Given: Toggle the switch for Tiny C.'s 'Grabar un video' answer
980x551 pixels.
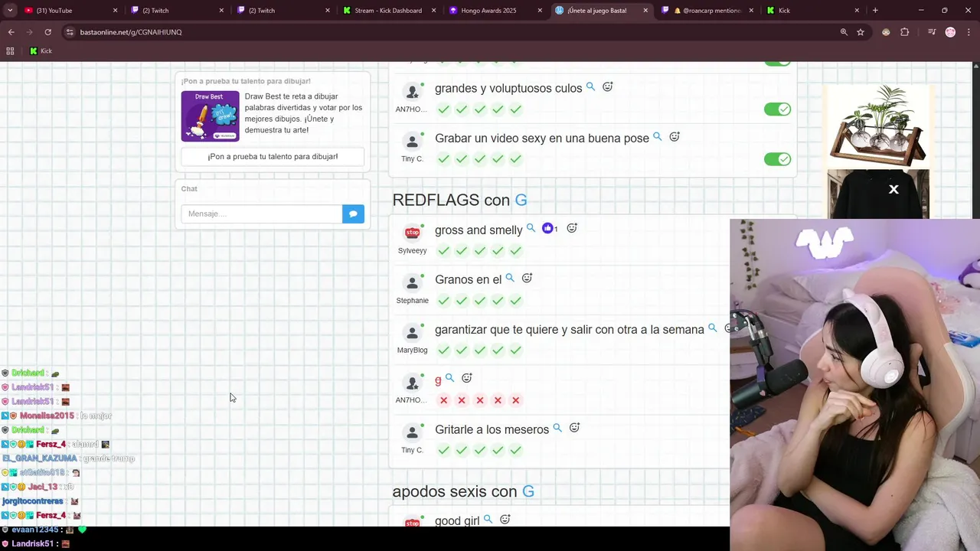Looking at the screenshot, I should click(777, 159).
